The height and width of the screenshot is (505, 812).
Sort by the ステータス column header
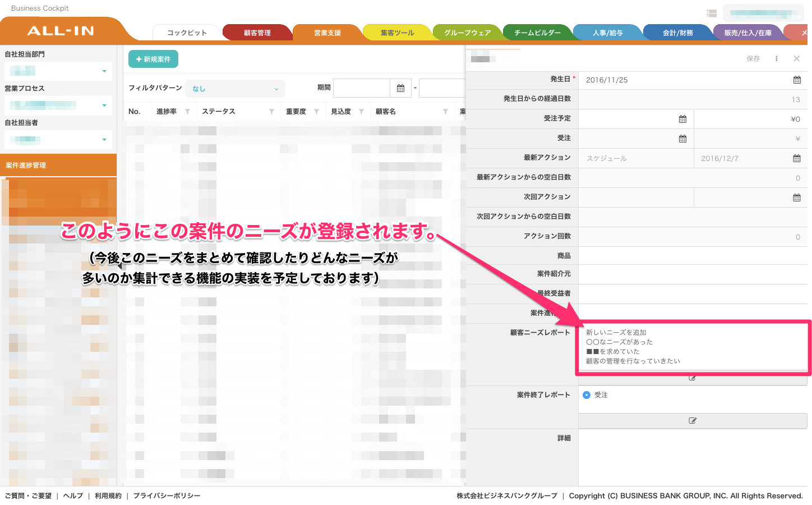click(x=218, y=112)
